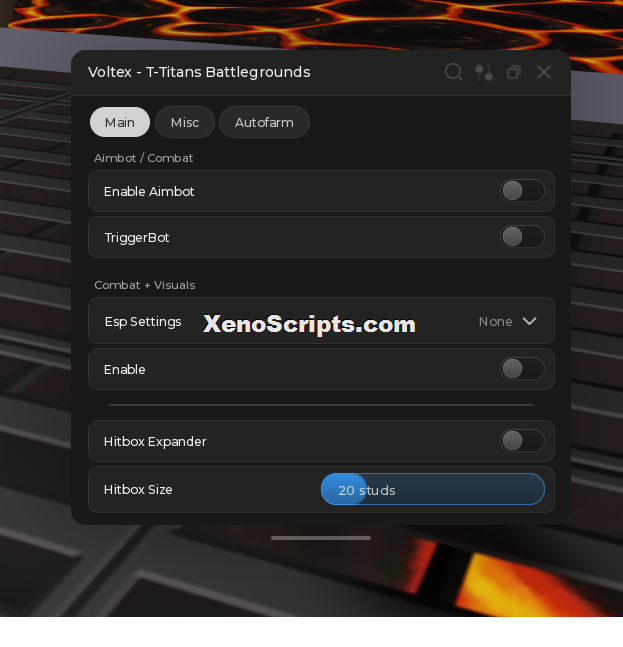This screenshot has width=623, height=647.
Task: Click the Aimbot / Combat section label
Action: 143,158
